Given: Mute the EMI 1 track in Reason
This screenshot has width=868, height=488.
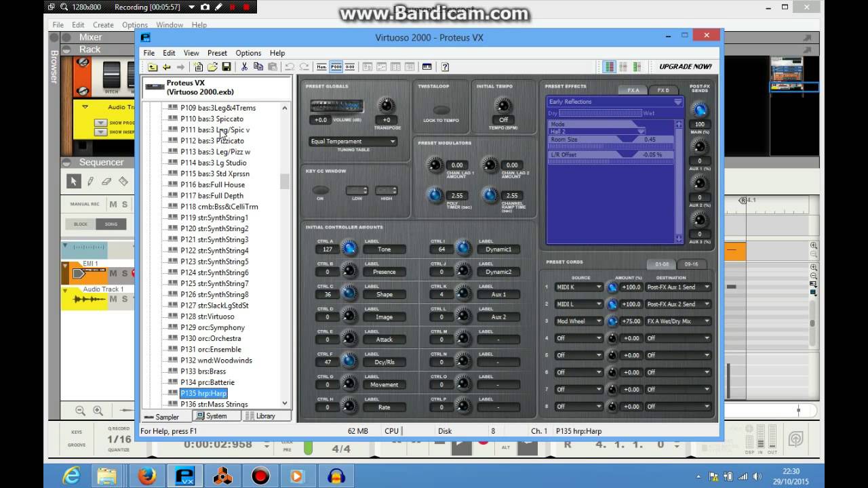Looking at the screenshot, I should point(113,273).
